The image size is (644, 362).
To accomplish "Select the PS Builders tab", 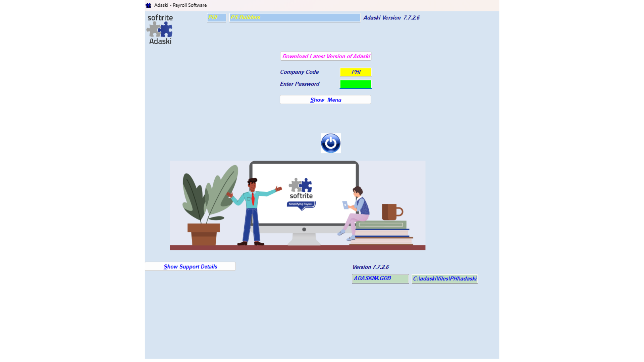I will [x=294, y=17].
